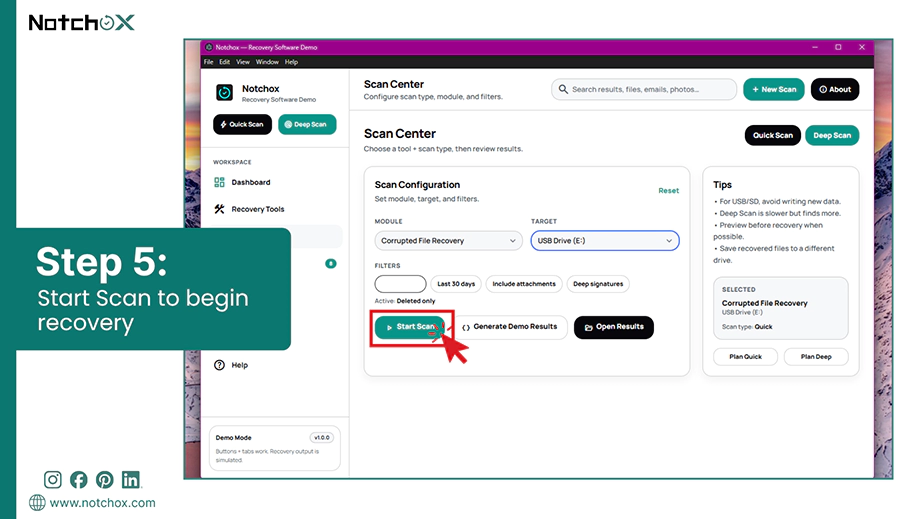Click 'Demo Mode' label
The image size is (922, 519).
point(233,438)
